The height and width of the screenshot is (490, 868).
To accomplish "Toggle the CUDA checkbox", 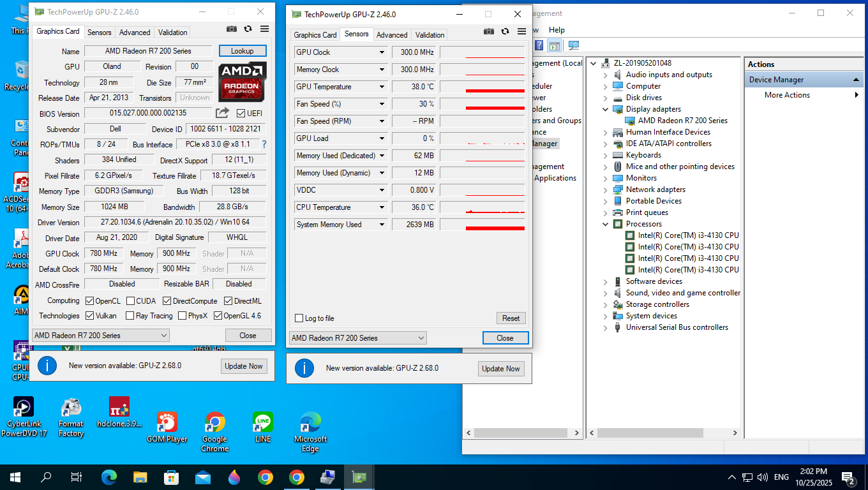I will pyautogui.click(x=131, y=301).
